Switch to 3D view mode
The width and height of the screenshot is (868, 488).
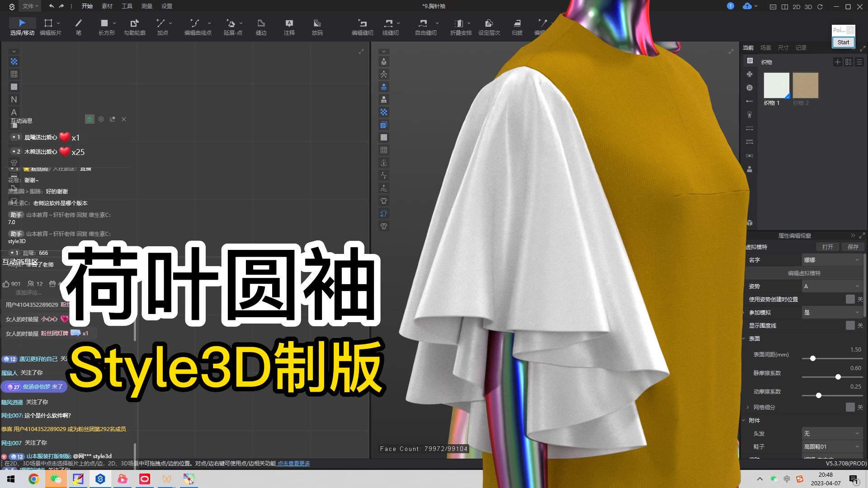(808, 7)
